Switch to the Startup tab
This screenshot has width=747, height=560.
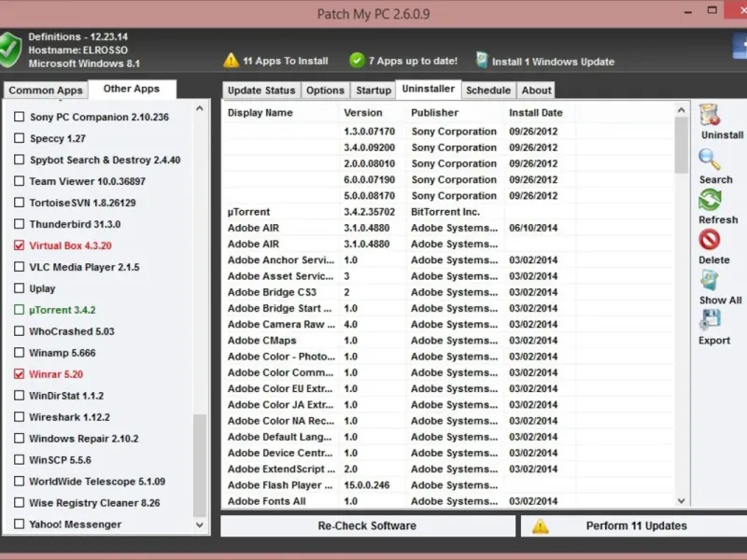click(x=373, y=90)
